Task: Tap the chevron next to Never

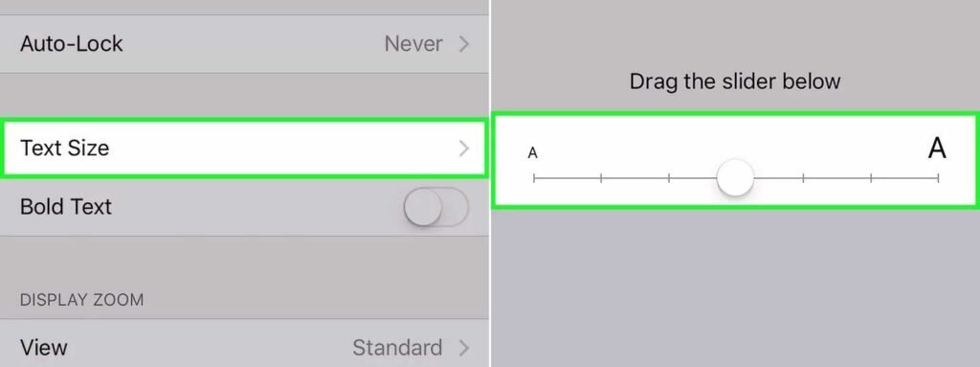Action: click(x=464, y=44)
